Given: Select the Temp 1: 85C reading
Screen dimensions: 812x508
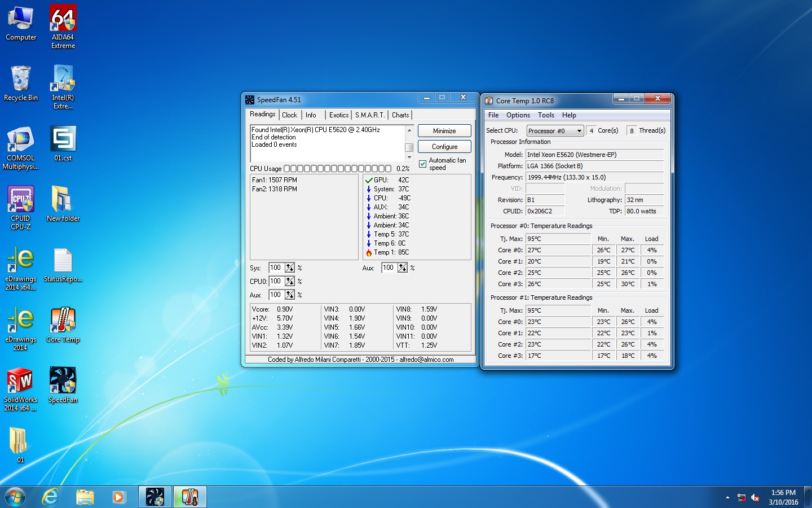Looking at the screenshot, I should click(x=387, y=252).
